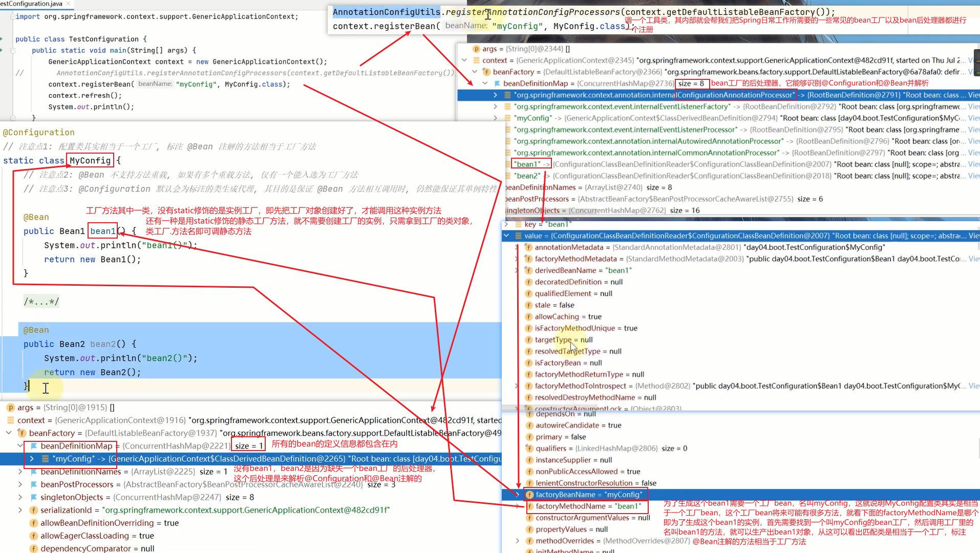Screen dimensions: 980x553
Task: Click the allowEagerClassLoading field icon
Action: coord(33,536)
